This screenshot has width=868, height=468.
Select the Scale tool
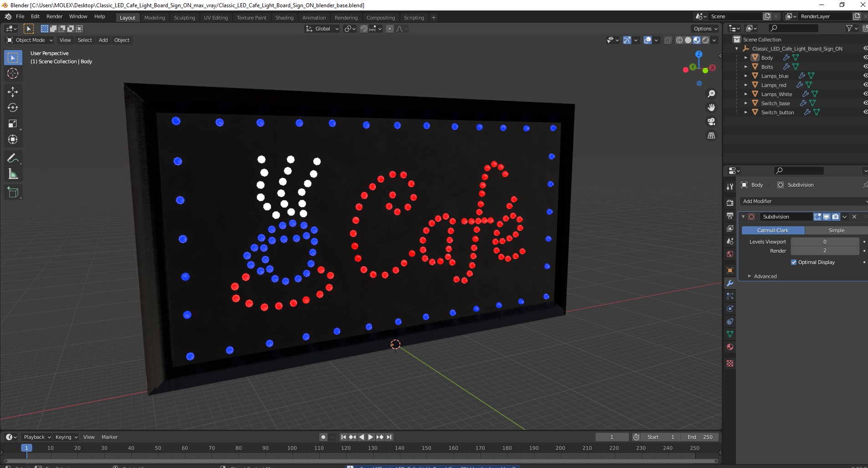13,124
